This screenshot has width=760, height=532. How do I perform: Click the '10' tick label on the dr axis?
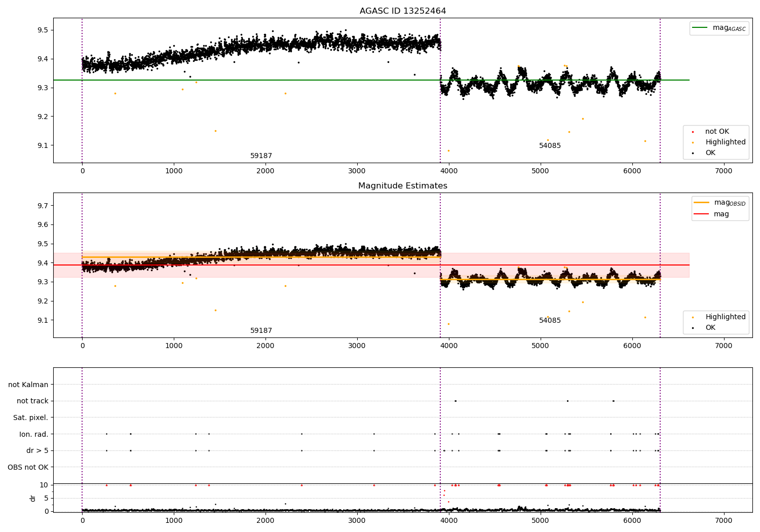coord(44,485)
